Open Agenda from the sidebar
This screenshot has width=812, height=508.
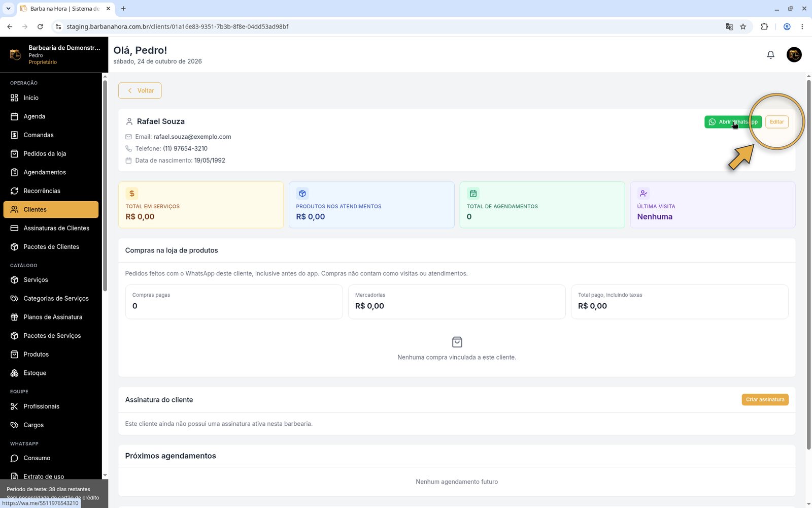click(51, 116)
